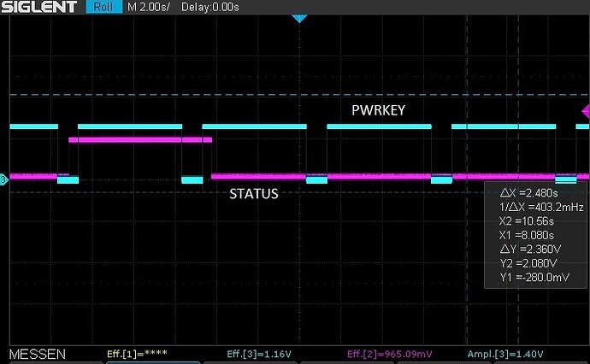Click the magenta trigger level arrow on right edge
The width and height of the screenshot is (590, 364).
pos(585,111)
